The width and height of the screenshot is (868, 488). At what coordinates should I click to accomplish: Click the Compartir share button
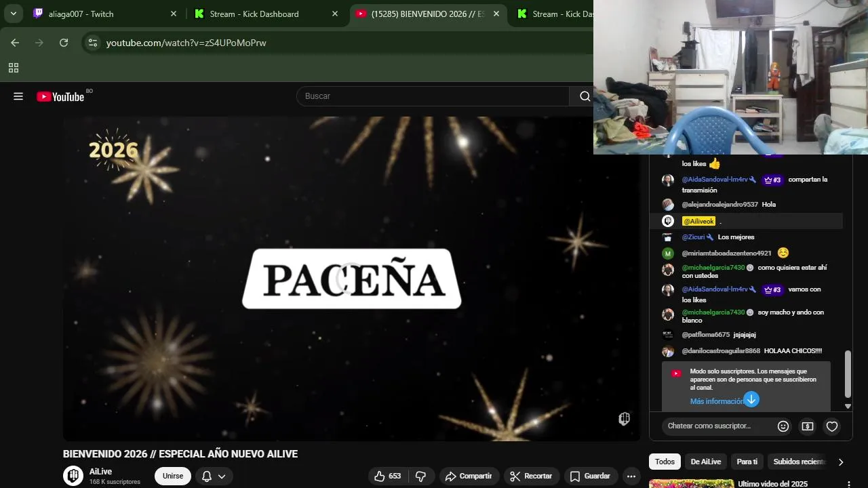(469, 476)
